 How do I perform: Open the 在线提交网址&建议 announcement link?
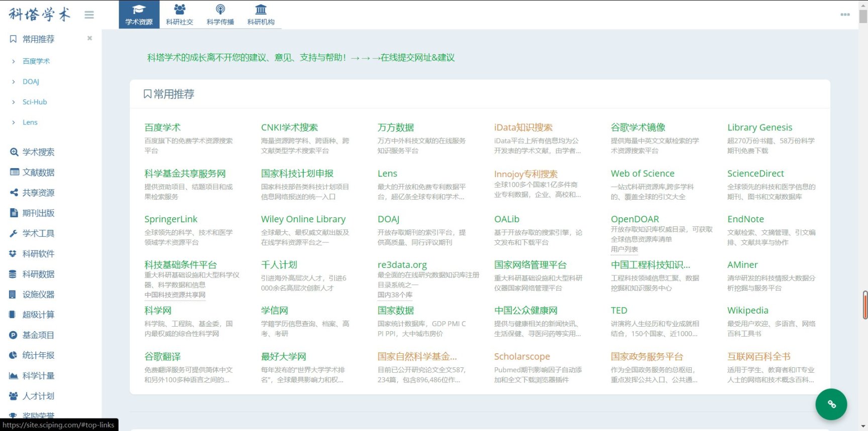click(417, 58)
